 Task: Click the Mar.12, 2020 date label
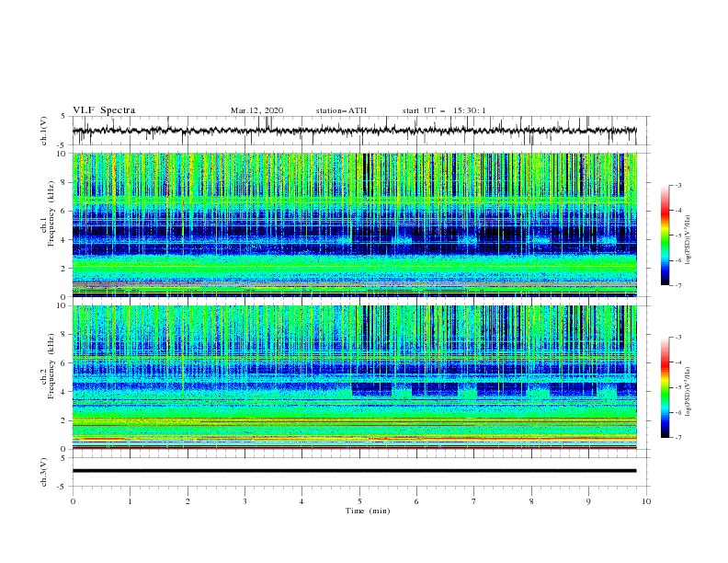[256, 110]
